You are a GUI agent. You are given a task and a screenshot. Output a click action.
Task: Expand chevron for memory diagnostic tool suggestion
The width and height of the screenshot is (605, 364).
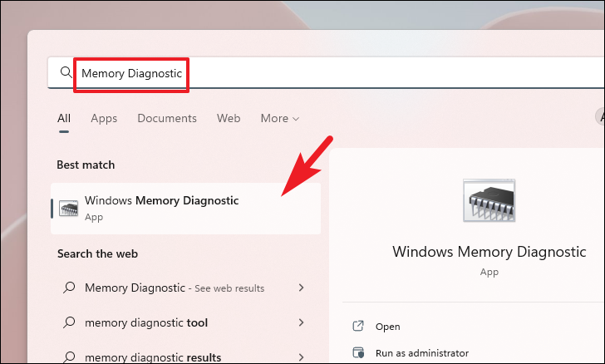tap(302, 322)
